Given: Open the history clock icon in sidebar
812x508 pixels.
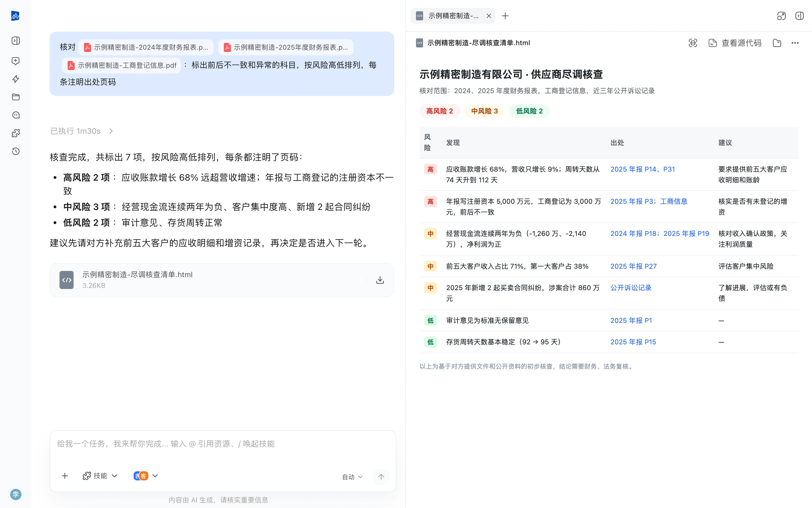Looking at the screenshot, I should coord(16,151).
